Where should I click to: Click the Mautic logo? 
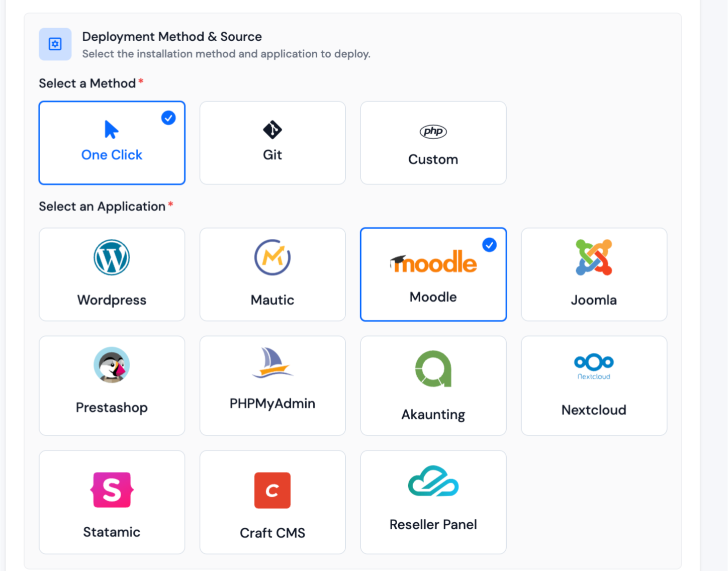coord(272,257)
